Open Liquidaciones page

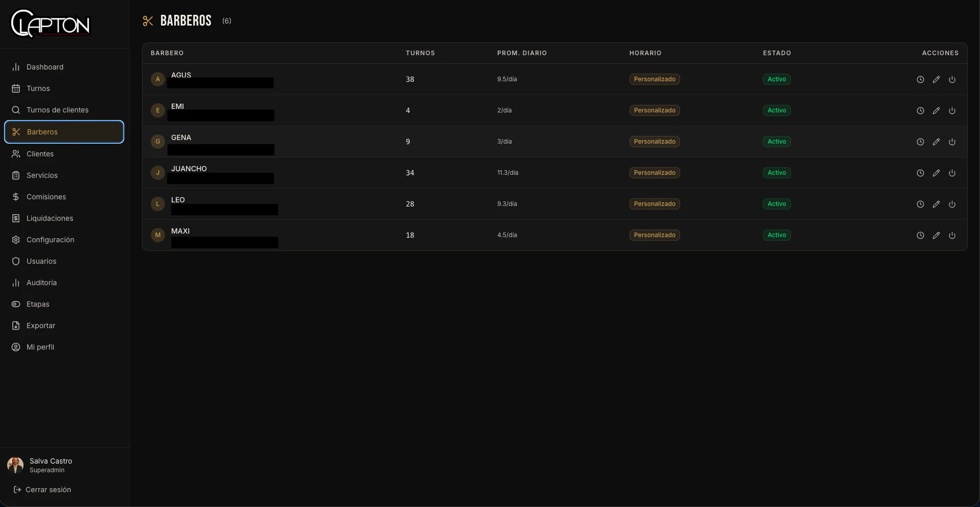(64, 218)
